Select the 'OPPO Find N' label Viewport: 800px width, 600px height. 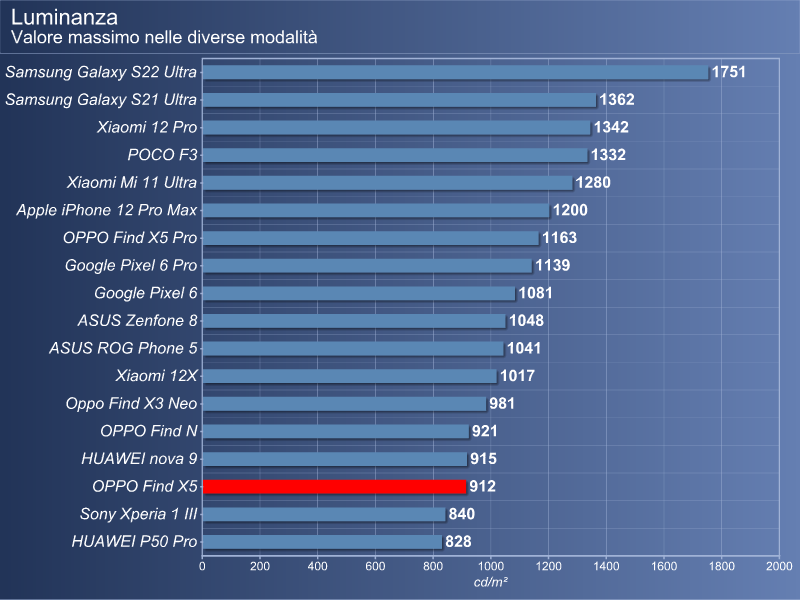pyautogui.click(x=148, y=431)
